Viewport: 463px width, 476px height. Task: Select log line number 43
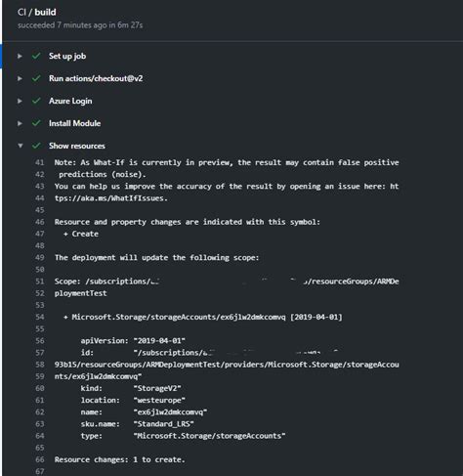click(40, 186)
